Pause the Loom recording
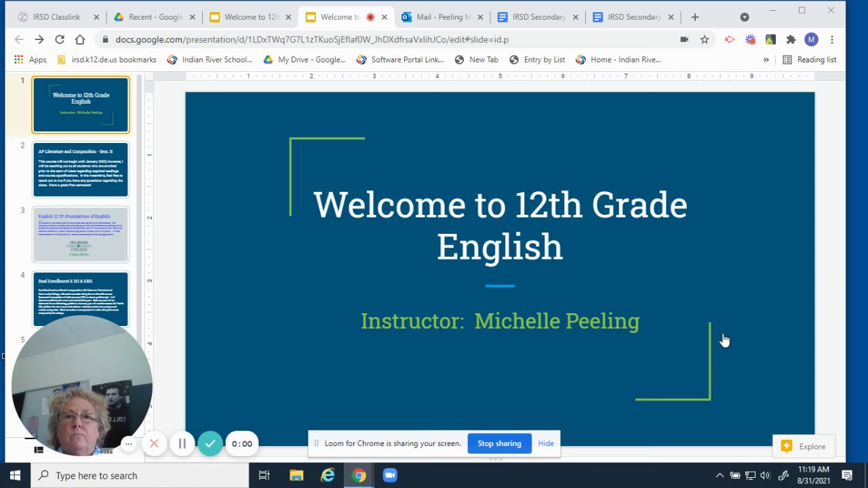This screenshot has height=488, width=868. click(x=182, y=444)
